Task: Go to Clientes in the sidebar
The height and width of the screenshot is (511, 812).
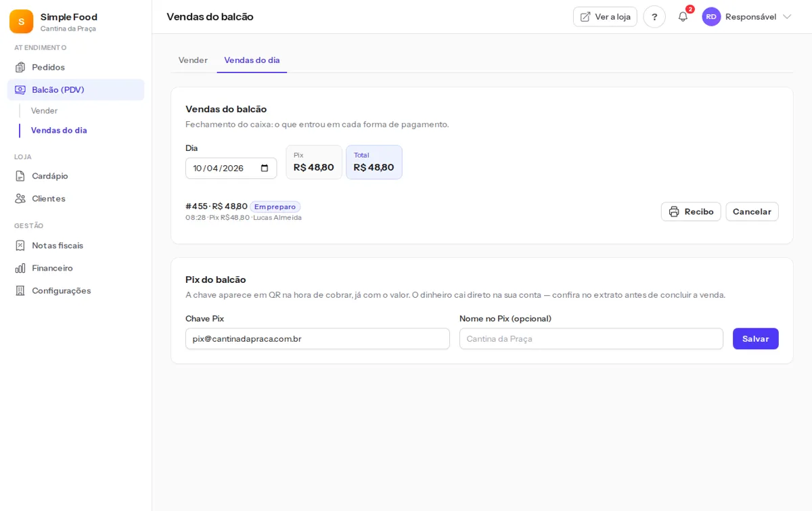Action: click(76, 198)
